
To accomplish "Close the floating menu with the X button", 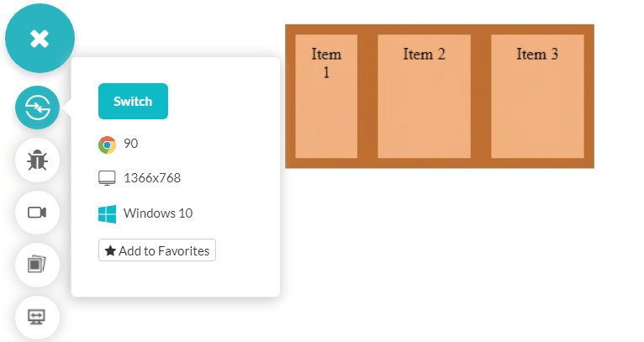I will tap(40, 39).
